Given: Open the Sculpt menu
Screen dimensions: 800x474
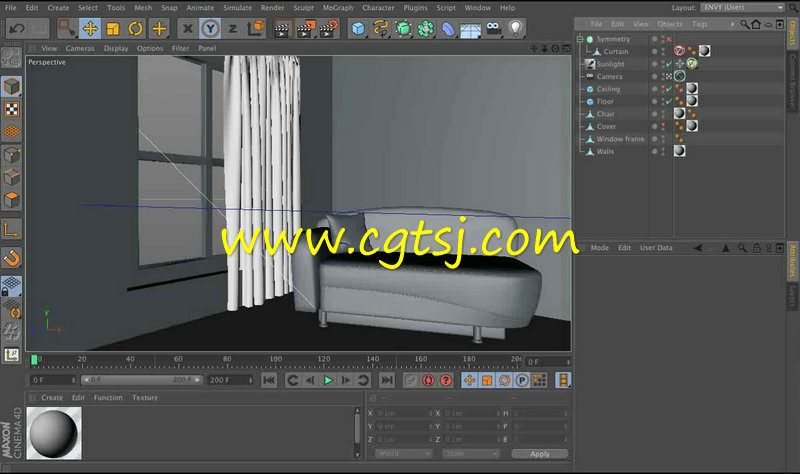Looking at the screenshot, I should coord(304,8).
